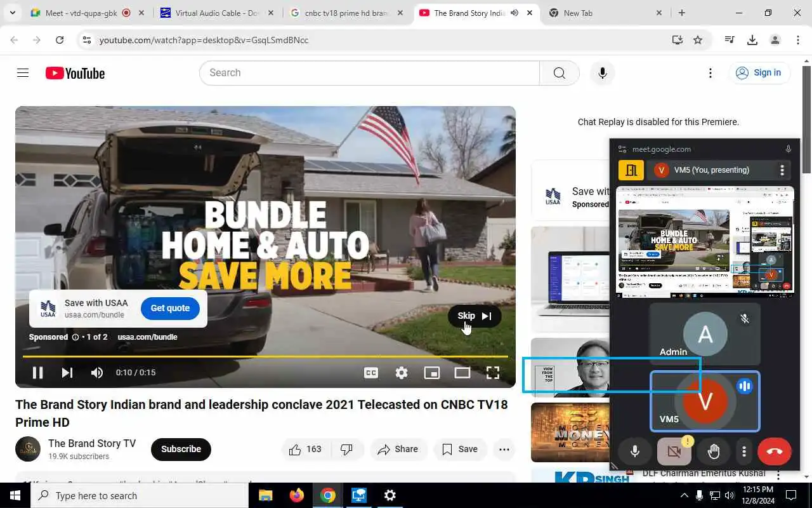This screenshot has height=508, width=812.
Task: Click the Sponsored info icon
Action: [x=75, y=337]
